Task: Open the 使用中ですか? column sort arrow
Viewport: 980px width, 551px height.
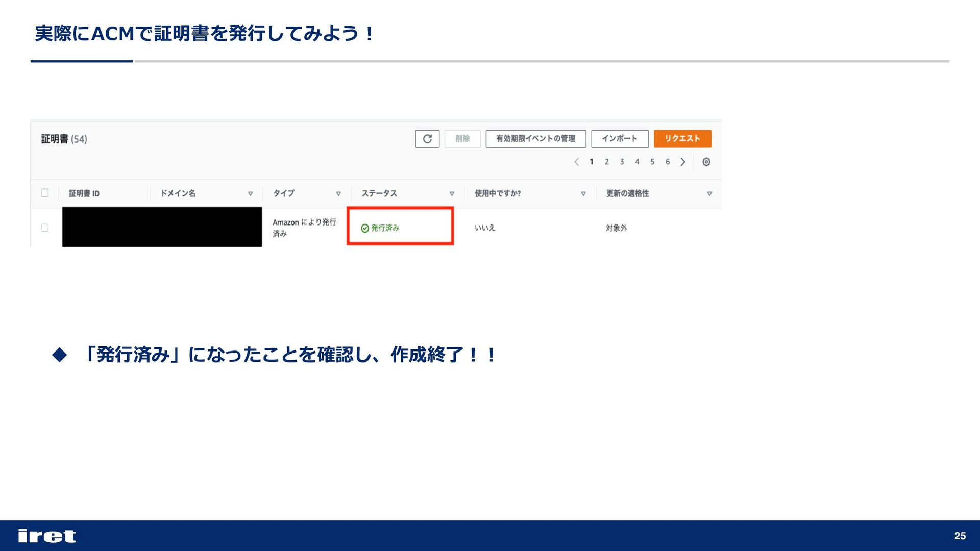Action: coord(583,194)
